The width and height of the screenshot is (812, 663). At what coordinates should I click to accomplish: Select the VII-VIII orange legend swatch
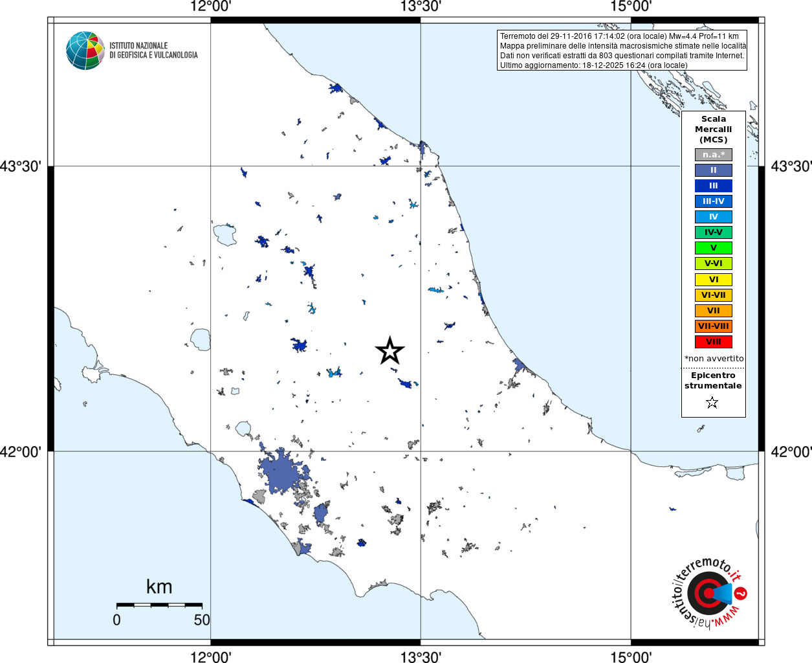[x=714, y=326]
